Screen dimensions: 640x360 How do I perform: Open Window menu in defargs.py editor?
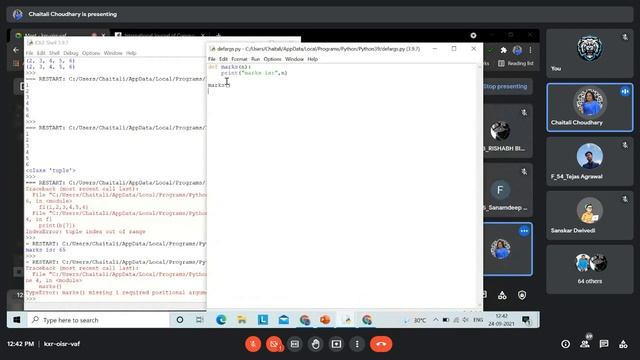pyautogui.click(x=294, y=59)
